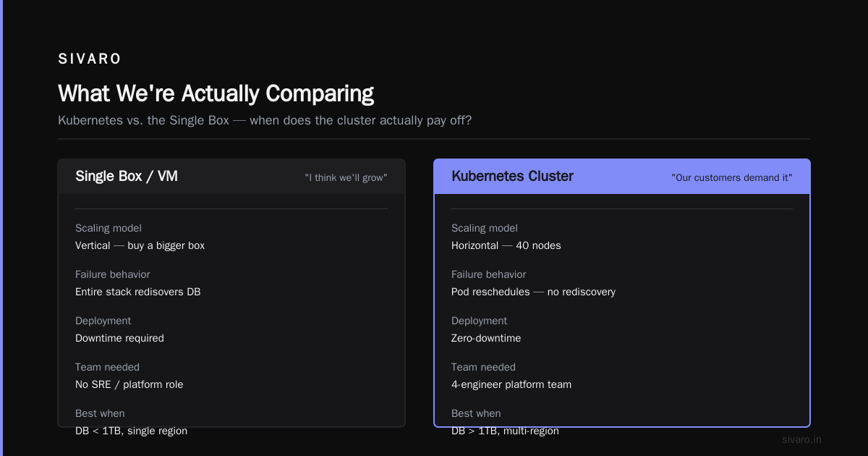Screen dimensions: 868x456
Task: Click the "Kubernetes Cluster" card title
Action: (x=512, y=176)
